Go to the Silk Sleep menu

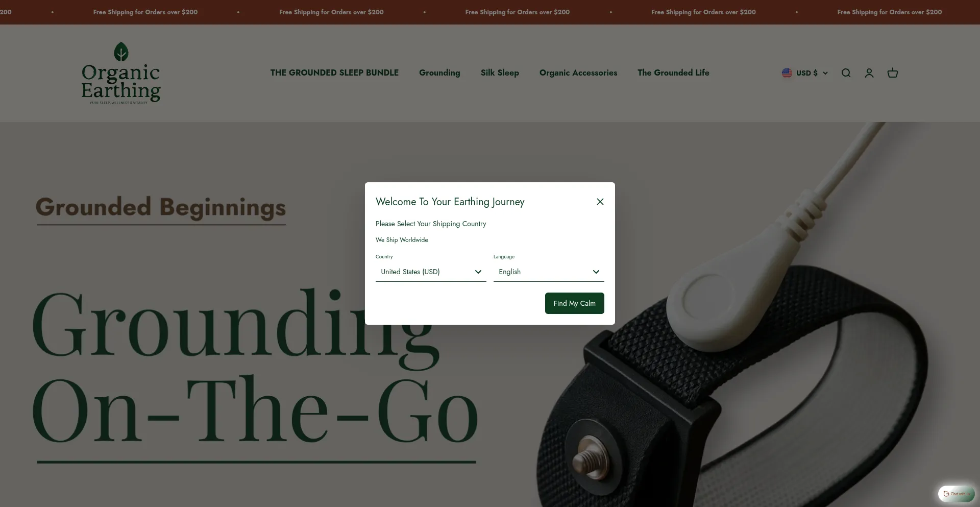pyautogui.click(x=500, y=73)
